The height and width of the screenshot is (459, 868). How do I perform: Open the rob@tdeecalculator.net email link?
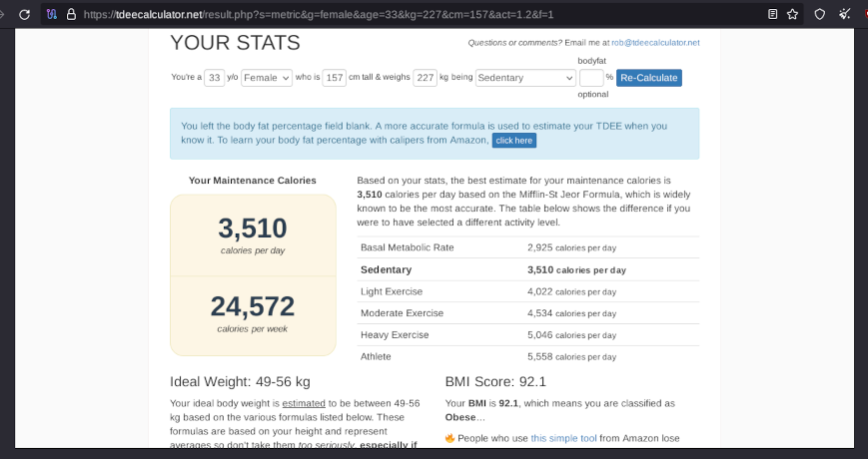click(655, 43)
